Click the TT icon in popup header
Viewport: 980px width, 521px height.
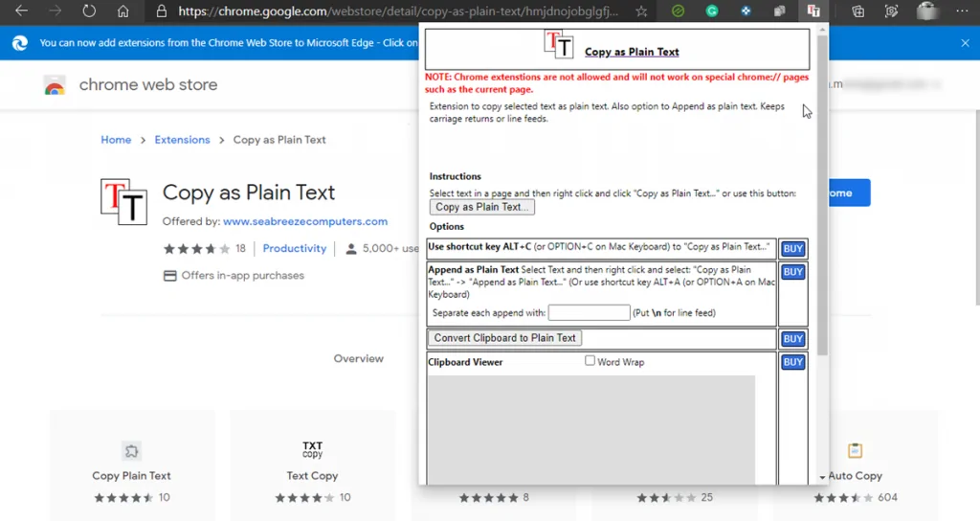[x=558, y=44]
